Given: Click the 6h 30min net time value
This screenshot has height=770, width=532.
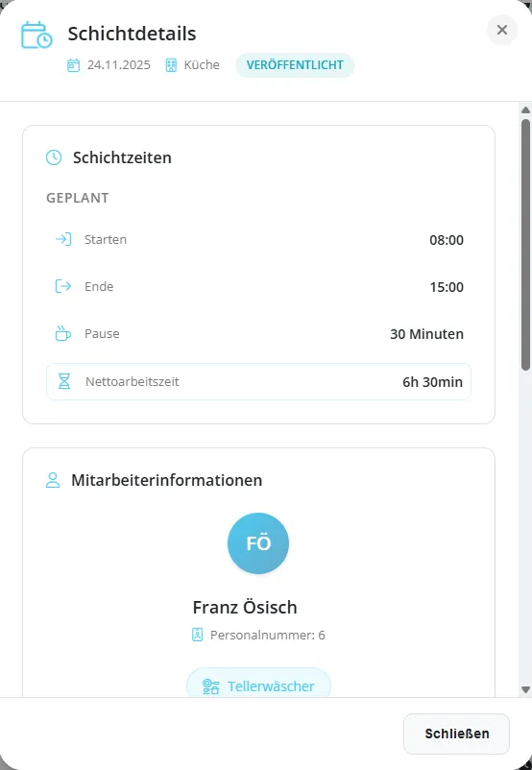Looking at the screenshot, I should 433,382.
